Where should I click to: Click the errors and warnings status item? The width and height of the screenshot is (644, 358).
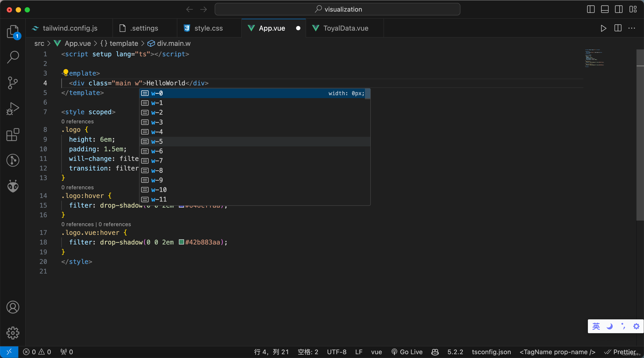[37, 352]
